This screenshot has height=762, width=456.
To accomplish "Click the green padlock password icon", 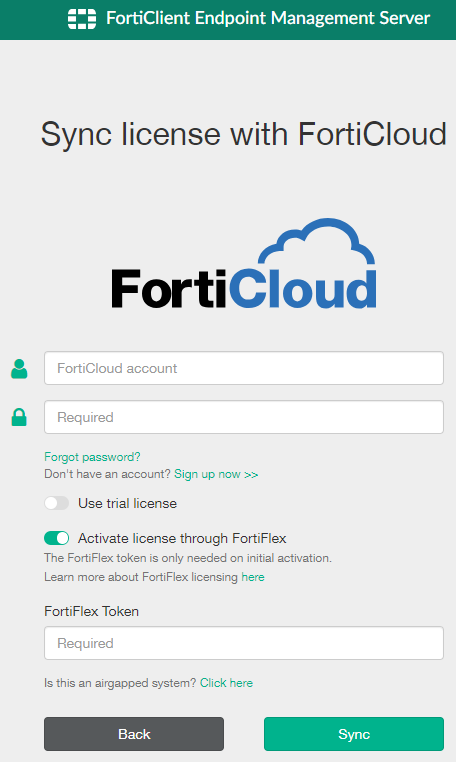I will [19, 417].
